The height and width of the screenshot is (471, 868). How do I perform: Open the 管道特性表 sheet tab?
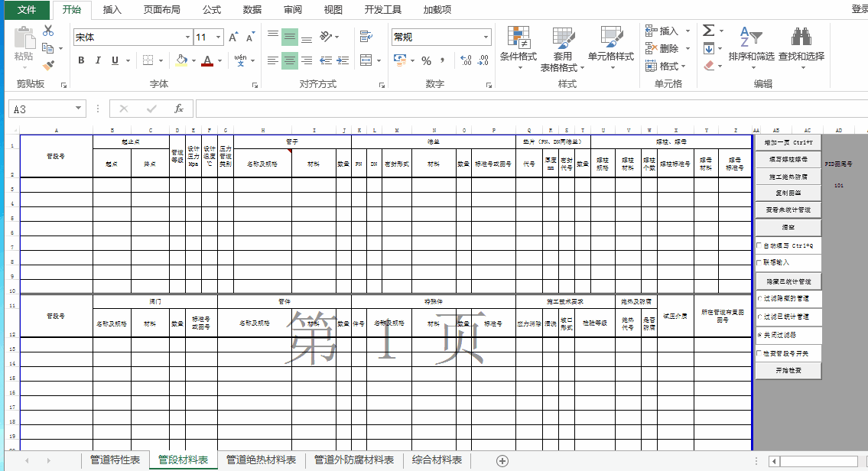point(115,460)
